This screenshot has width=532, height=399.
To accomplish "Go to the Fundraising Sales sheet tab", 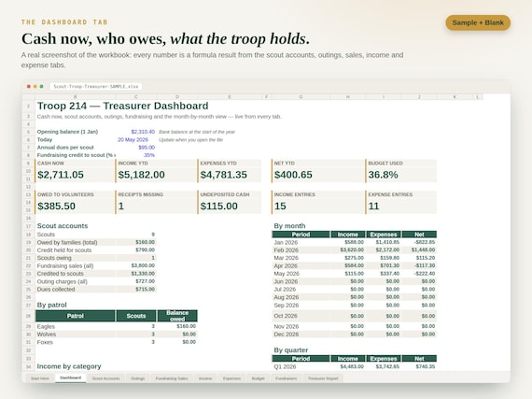I will click(172, 378).
